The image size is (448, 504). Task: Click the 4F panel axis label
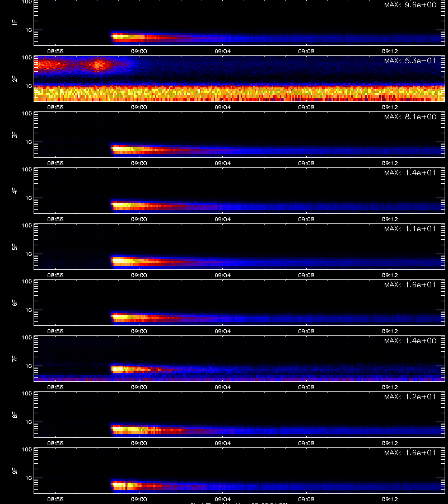pyautogui.click(x=15, y=190)
